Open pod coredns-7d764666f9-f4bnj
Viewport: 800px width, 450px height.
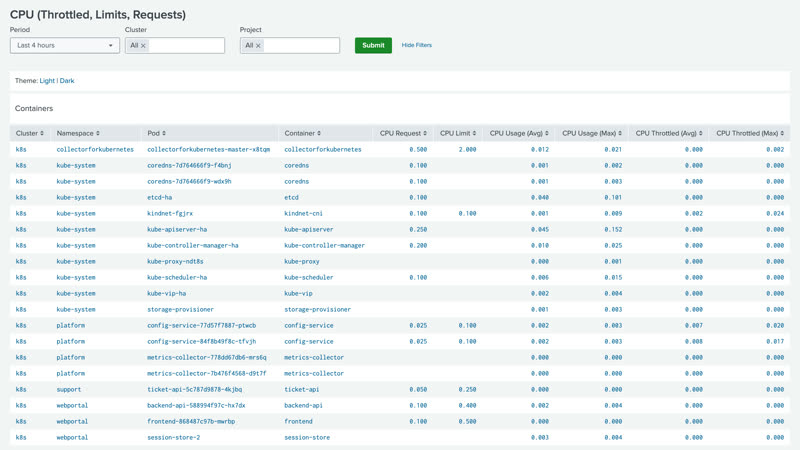[x=189, y=165]
